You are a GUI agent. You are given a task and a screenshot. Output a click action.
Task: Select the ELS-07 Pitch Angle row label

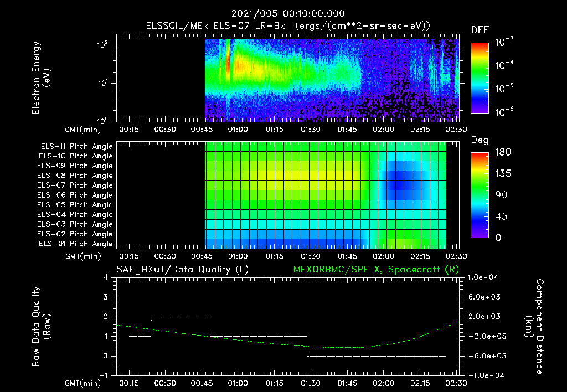click(x=75, y=185)
